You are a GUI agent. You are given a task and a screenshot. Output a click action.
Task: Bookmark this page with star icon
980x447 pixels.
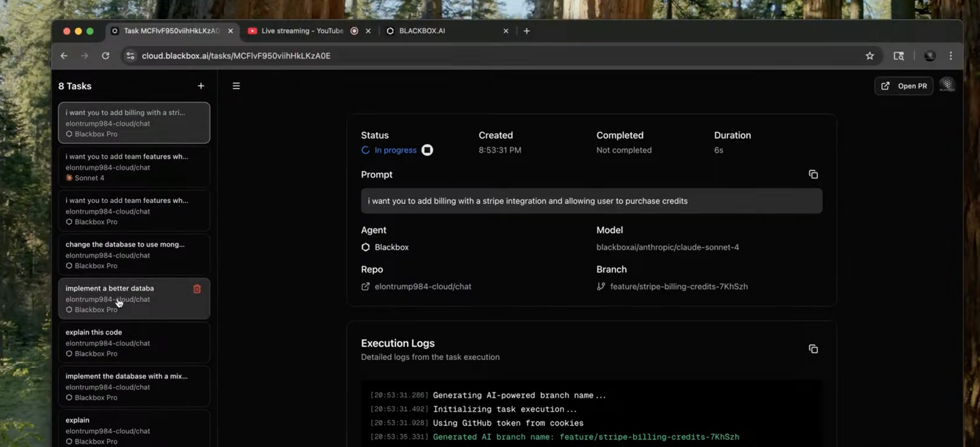[869, 56]
